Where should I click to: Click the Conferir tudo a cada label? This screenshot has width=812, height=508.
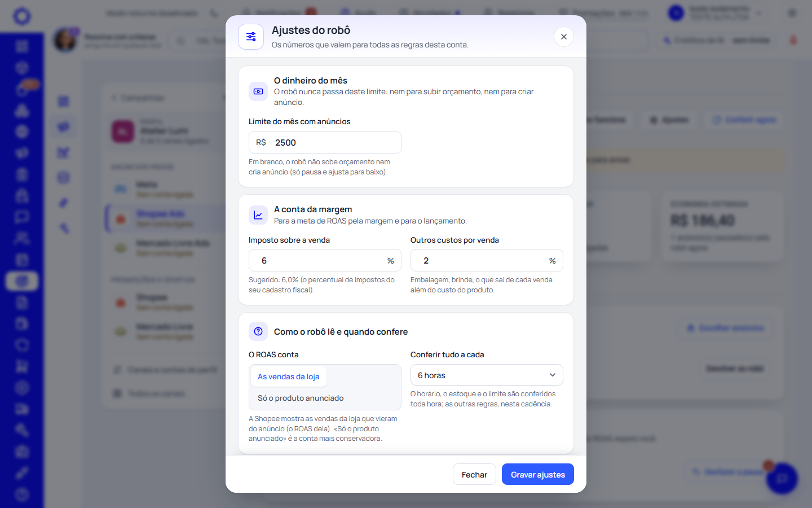point(447,354)
